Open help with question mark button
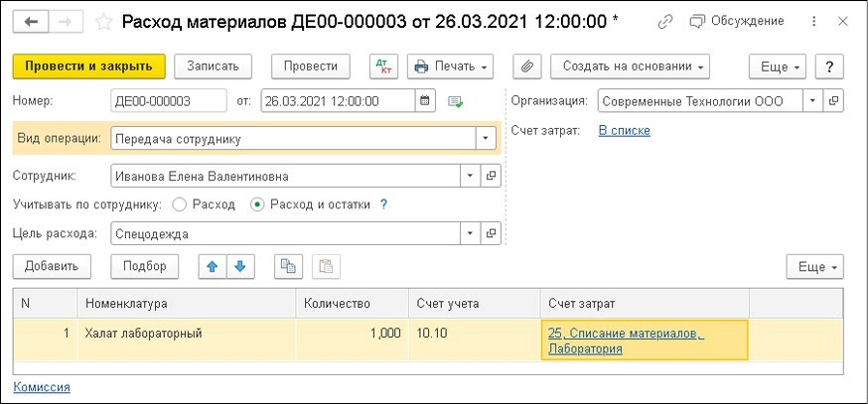 (x=829, y=67)
